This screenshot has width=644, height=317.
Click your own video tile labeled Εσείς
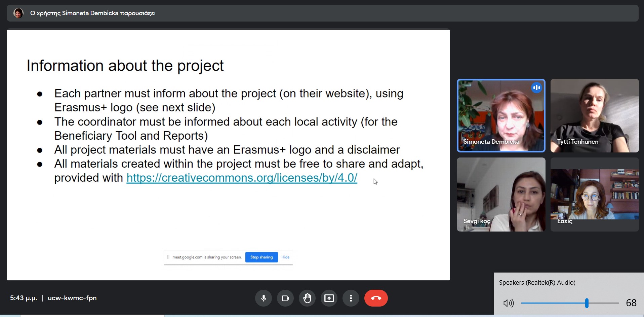pos(594,195)
